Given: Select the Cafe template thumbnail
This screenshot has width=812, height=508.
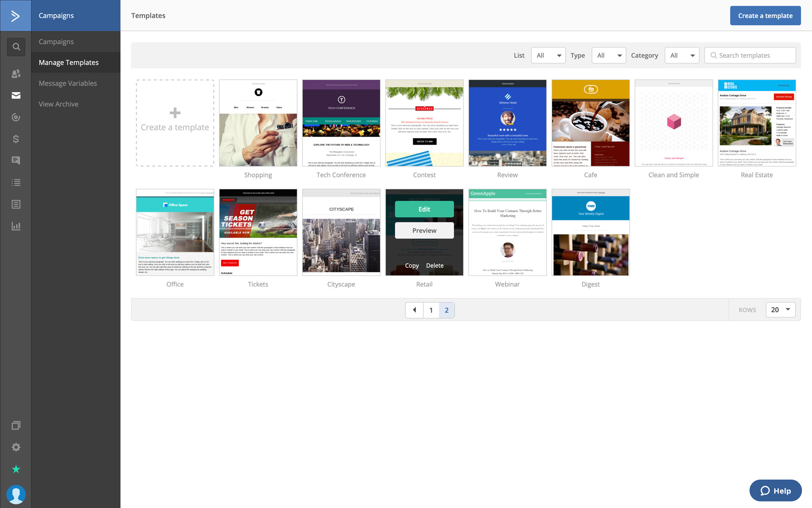Looking at the screenshot, I should tap(590, 123).
